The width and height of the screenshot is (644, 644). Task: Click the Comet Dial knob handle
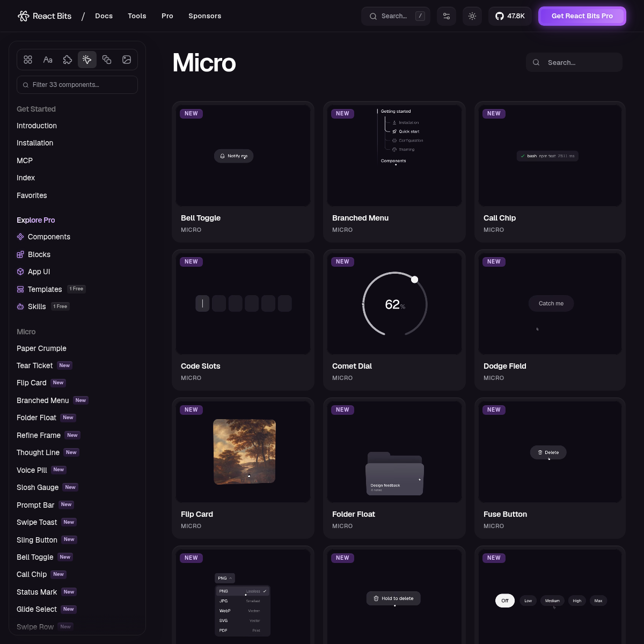[414, 280]
